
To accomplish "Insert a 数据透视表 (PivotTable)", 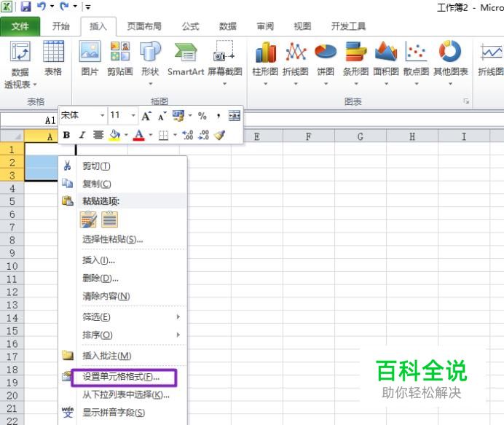I will (x=20, y=64).
